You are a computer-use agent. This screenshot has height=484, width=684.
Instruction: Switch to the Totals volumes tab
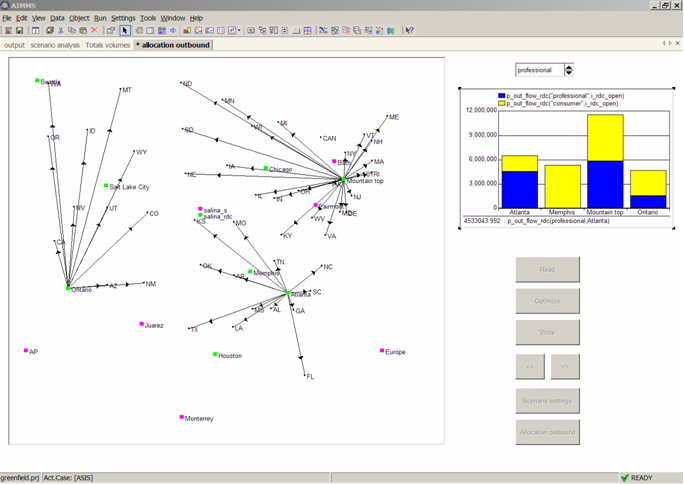(x=108, y=45)
